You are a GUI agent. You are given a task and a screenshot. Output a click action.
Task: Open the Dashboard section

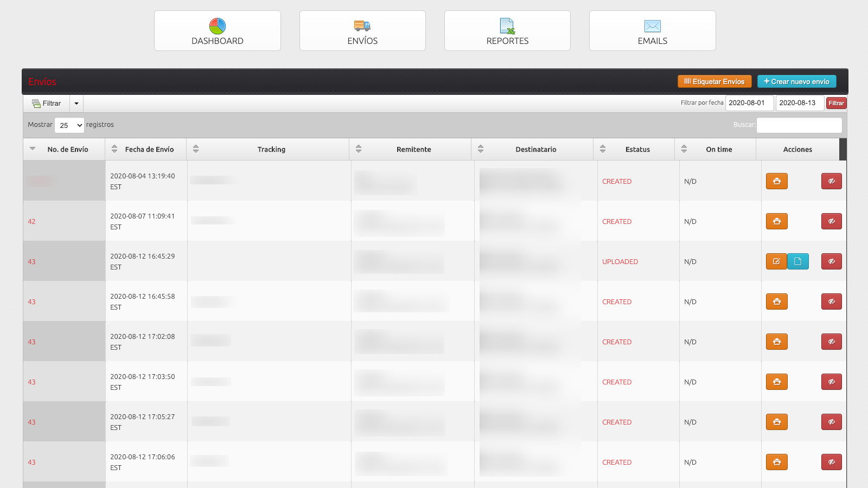click(218, 31)
